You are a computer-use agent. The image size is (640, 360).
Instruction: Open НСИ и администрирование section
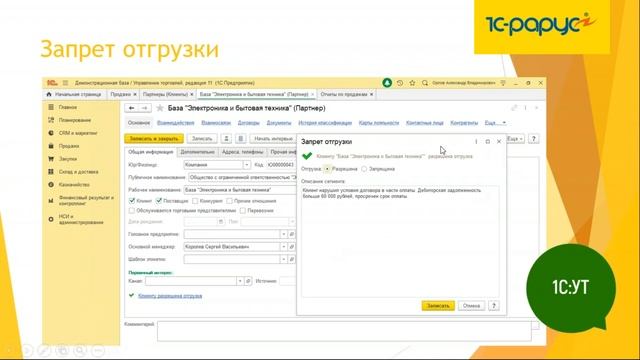(81, 219)
